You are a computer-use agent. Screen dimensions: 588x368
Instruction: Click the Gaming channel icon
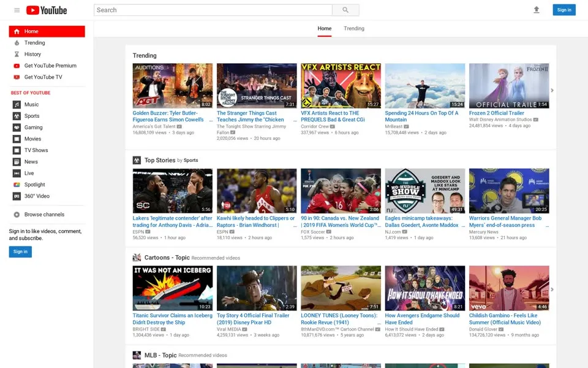pyautogui.click(x=17, y=128)
